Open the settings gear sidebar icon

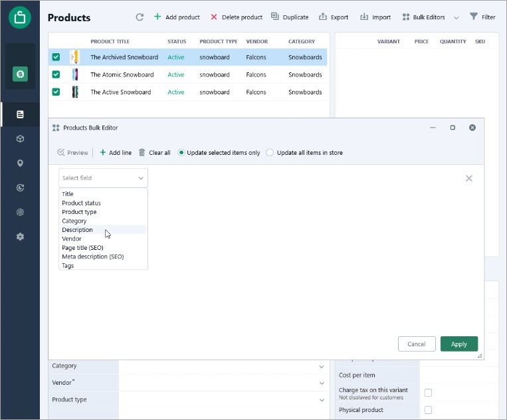point(20,237)
